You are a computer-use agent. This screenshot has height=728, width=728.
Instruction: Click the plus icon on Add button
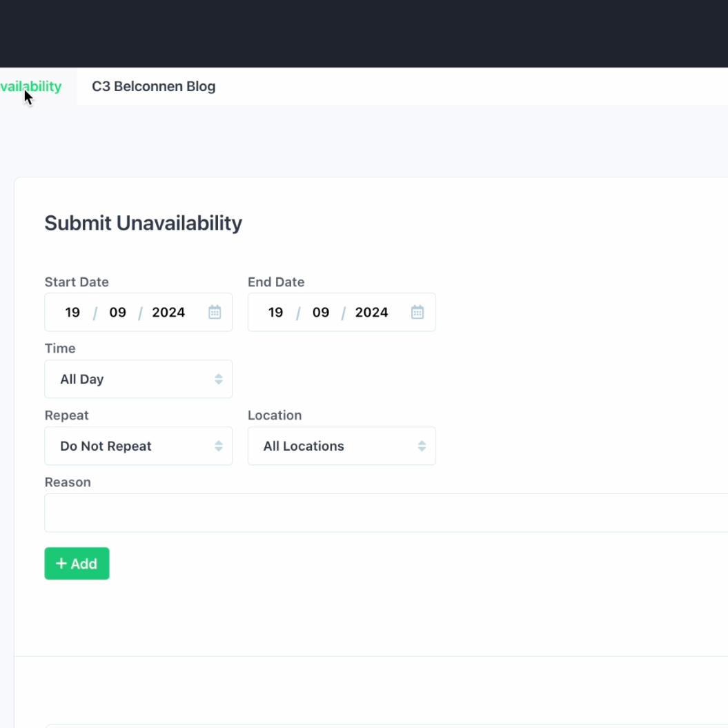point(61,564)
